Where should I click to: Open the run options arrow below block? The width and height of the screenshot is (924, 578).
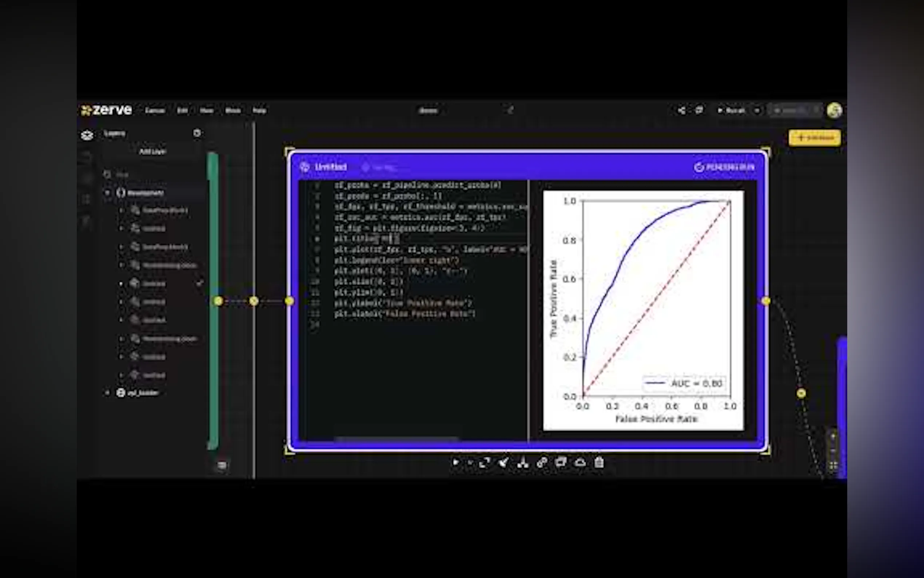click(470, 463)
